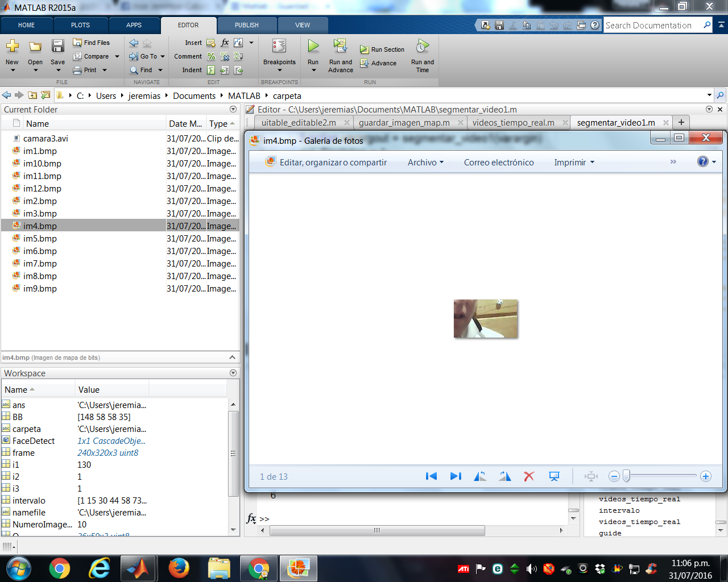The height and width of the screenshot is (582, 728).
Task: Select im9.bmp in Current Folder
Action: click(120, 288)
